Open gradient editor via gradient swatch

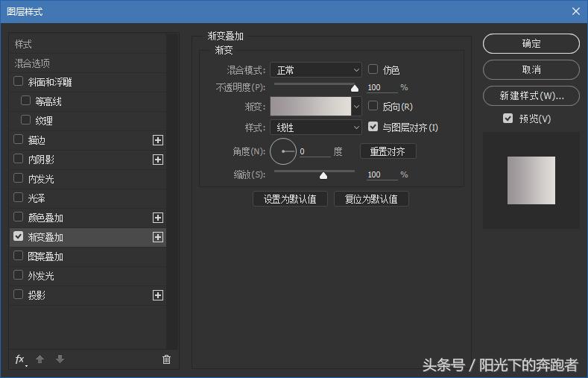tap(311, 107)
